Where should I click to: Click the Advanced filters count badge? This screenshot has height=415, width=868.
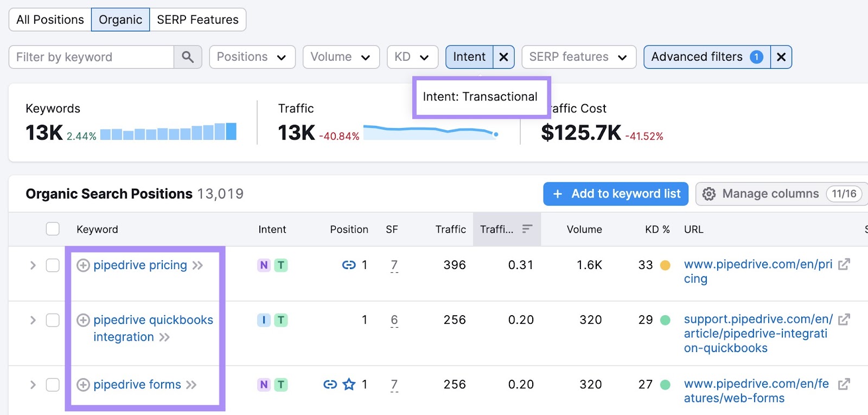click(756, 57)
